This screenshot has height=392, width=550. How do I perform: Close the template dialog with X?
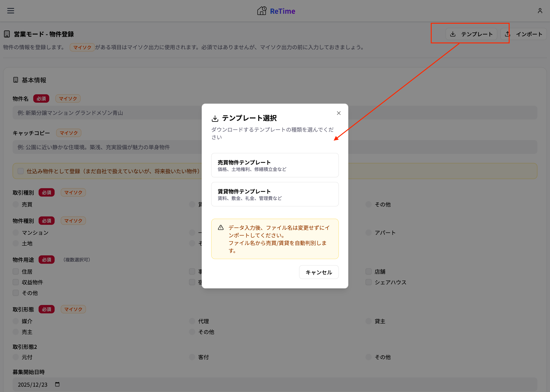339,113
